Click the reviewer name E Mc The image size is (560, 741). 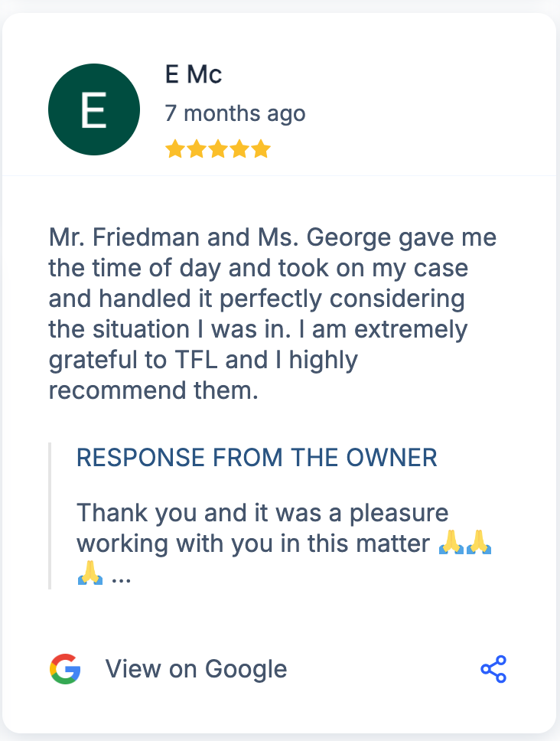(x=193, y=75)
